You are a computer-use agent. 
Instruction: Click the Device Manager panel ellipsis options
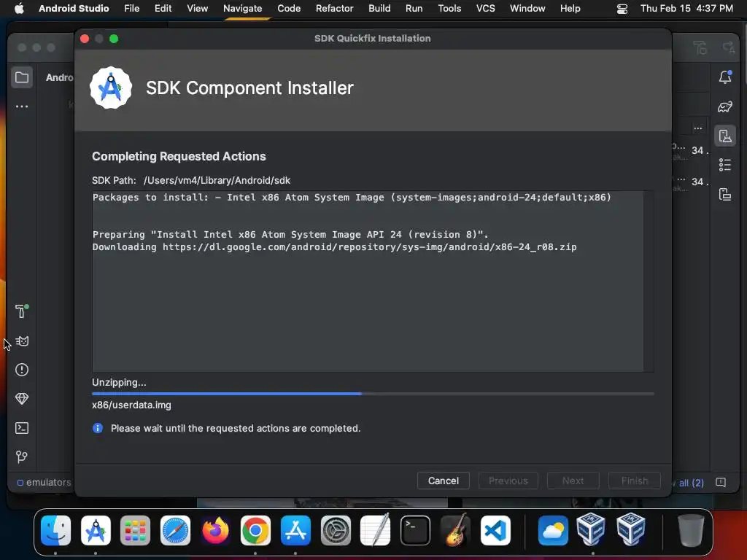[698, 128]
